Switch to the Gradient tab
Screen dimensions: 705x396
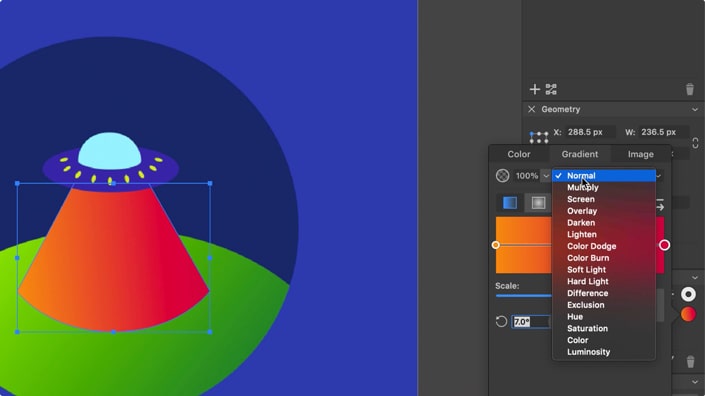(x=580, y=154)
